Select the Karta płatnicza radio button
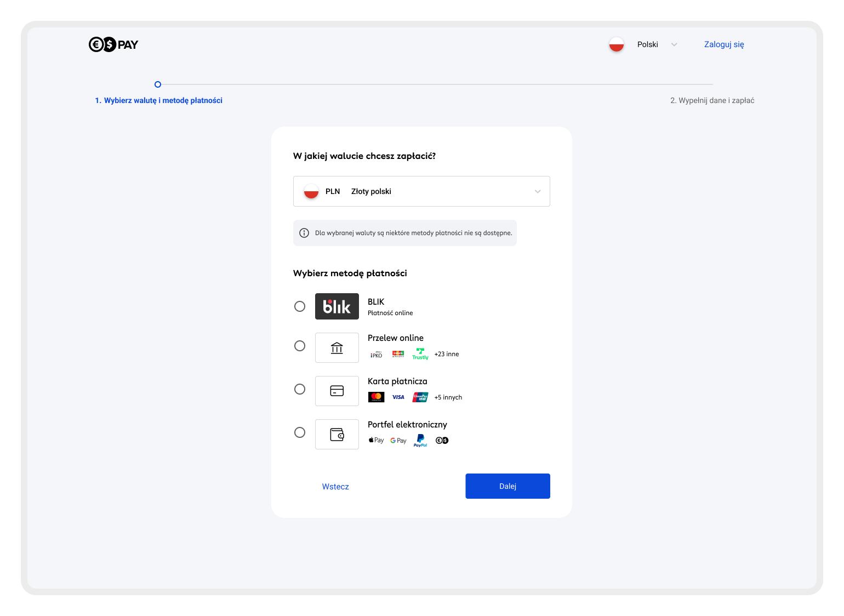Image resolution: width=844 pixels, height=616 pixels. point(300,389)
